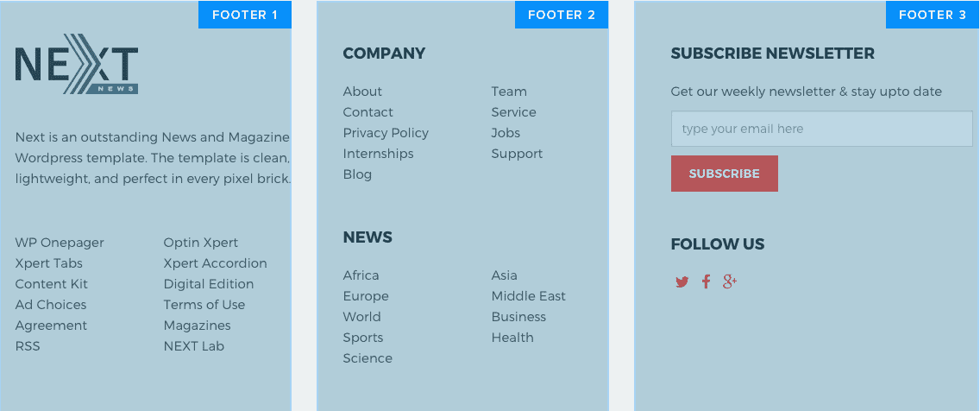Select the Footer 1 label tab
The width and height of the screenshot is (980, 411).
(x=245, y=15)
